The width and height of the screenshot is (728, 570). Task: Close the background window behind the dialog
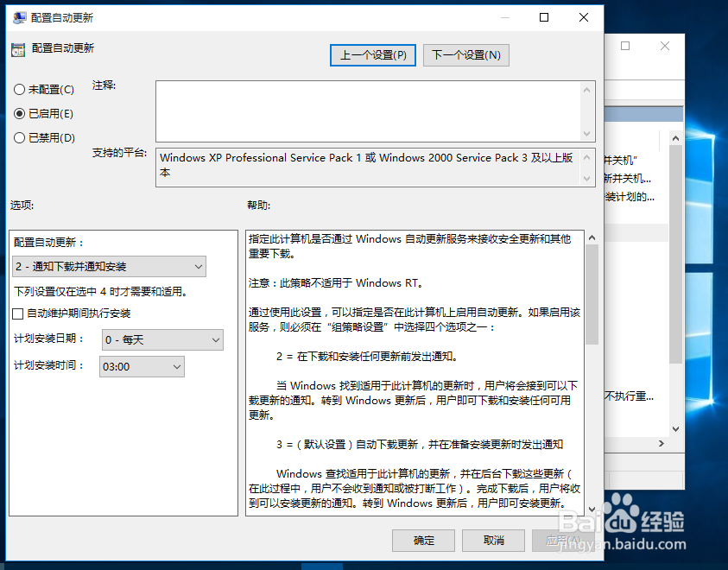[665, 46]
